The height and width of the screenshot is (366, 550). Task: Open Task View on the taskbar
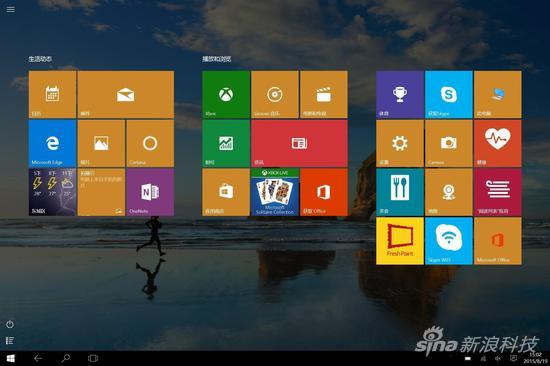93,358
